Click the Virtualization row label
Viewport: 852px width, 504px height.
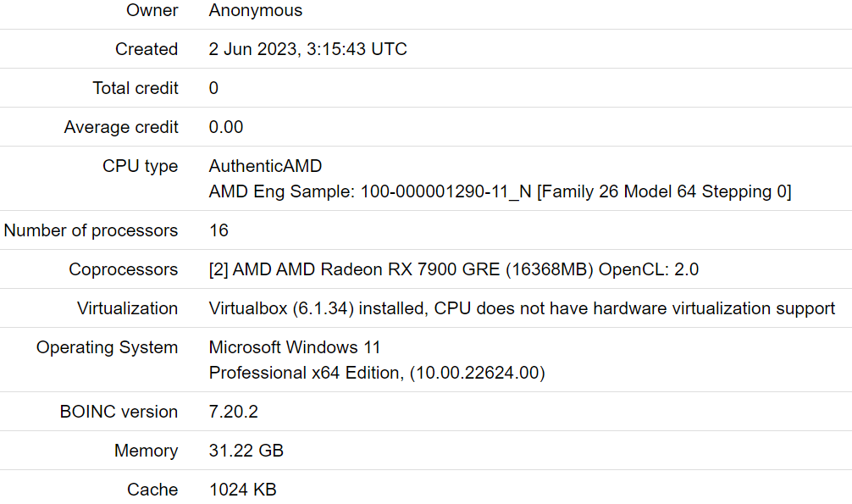pyautogui.click(x=128, y=308)
